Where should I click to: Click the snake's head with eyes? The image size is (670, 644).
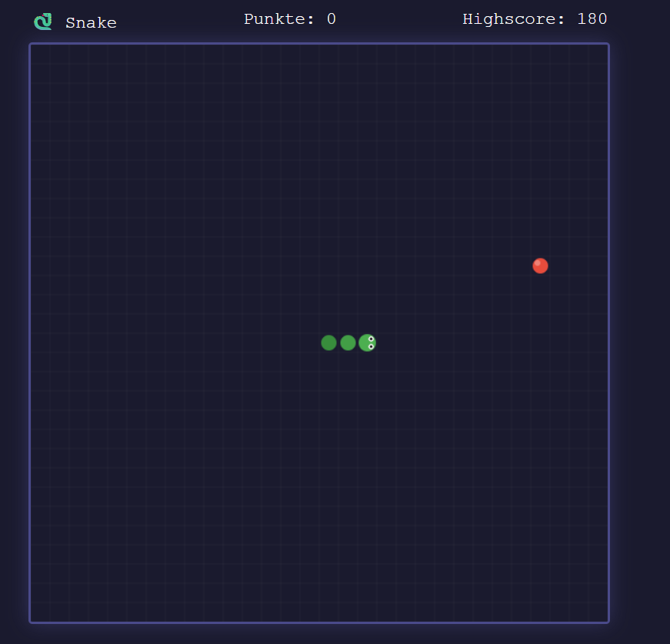(x=368, y=342)
